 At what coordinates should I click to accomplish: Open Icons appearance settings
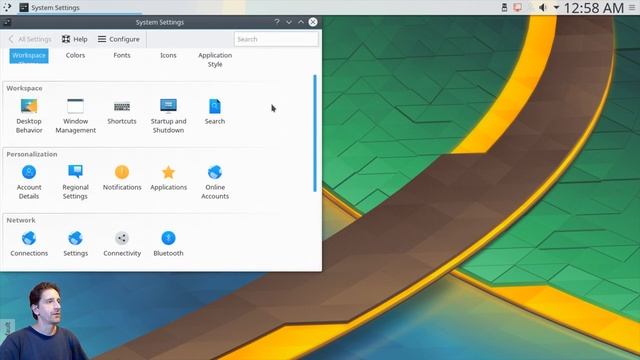(x=168, y=55)
